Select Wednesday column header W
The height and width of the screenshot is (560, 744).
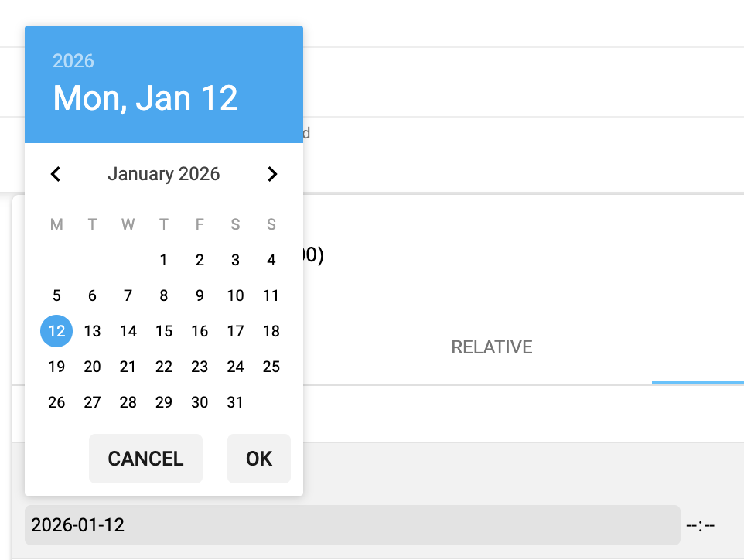(x=128, y=224)
